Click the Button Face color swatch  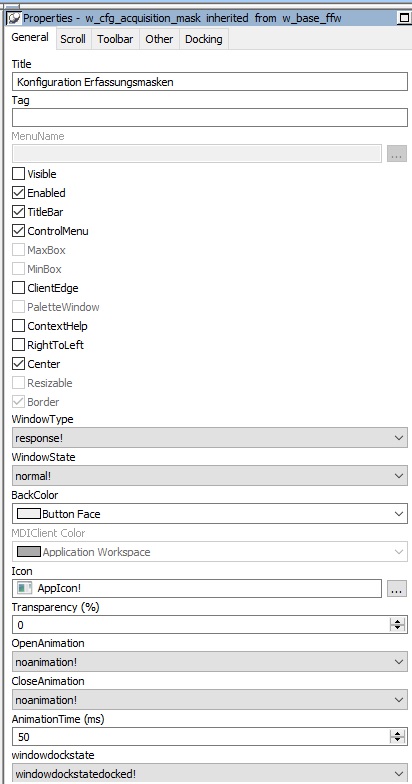pyautogui.click(x=28, y=514)
